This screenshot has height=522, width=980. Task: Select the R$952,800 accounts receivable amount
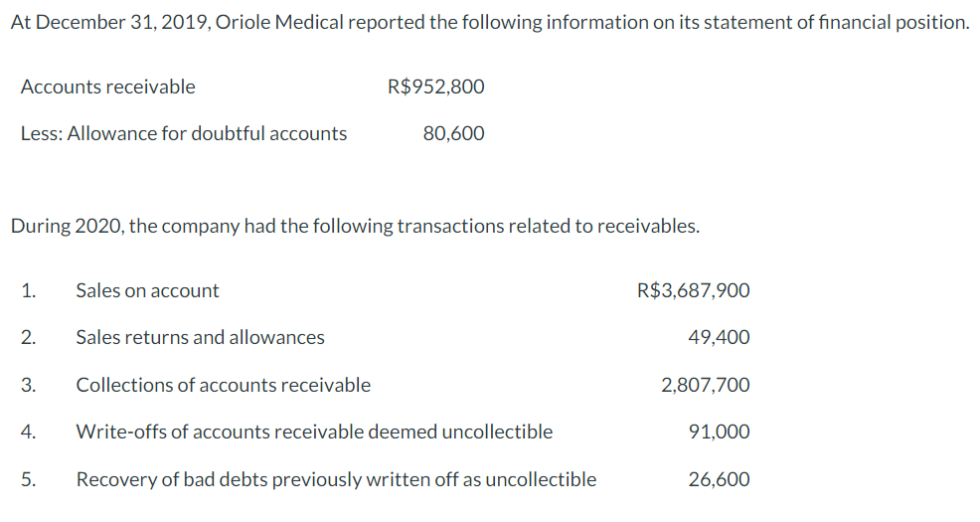(x=435, y=87)
